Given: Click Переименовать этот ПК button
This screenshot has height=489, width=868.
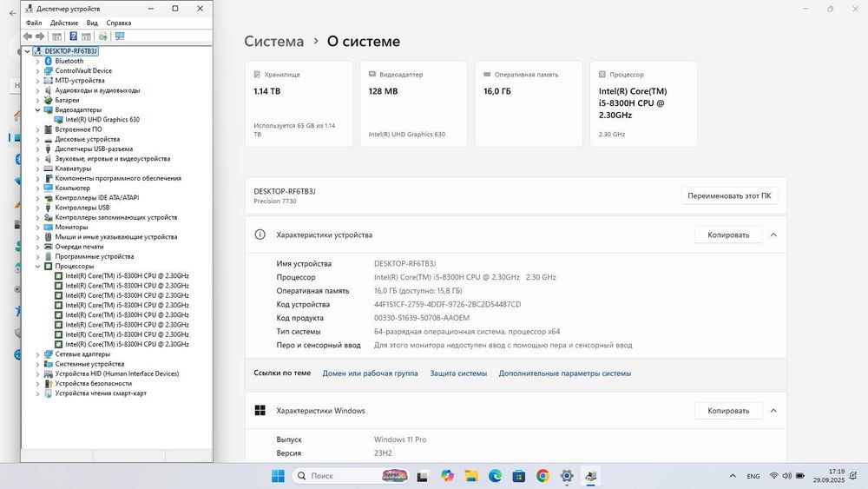Looking at the screenshot, I should coord(729,195).
